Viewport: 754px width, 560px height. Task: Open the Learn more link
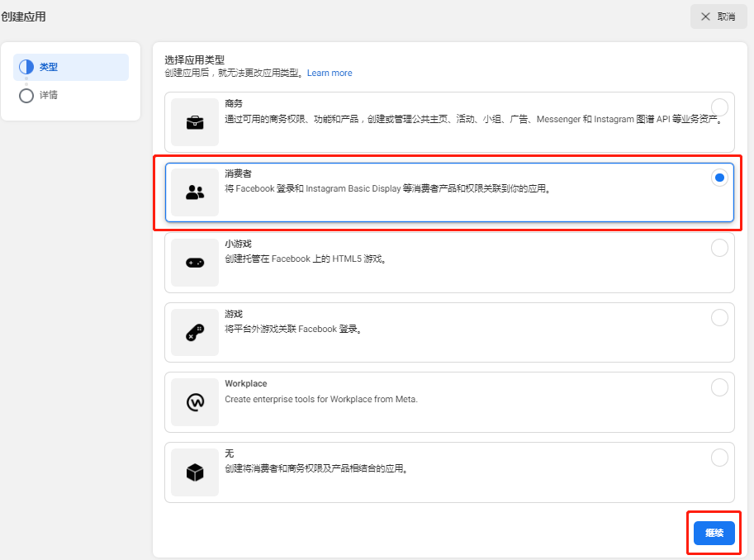(330, 74)
